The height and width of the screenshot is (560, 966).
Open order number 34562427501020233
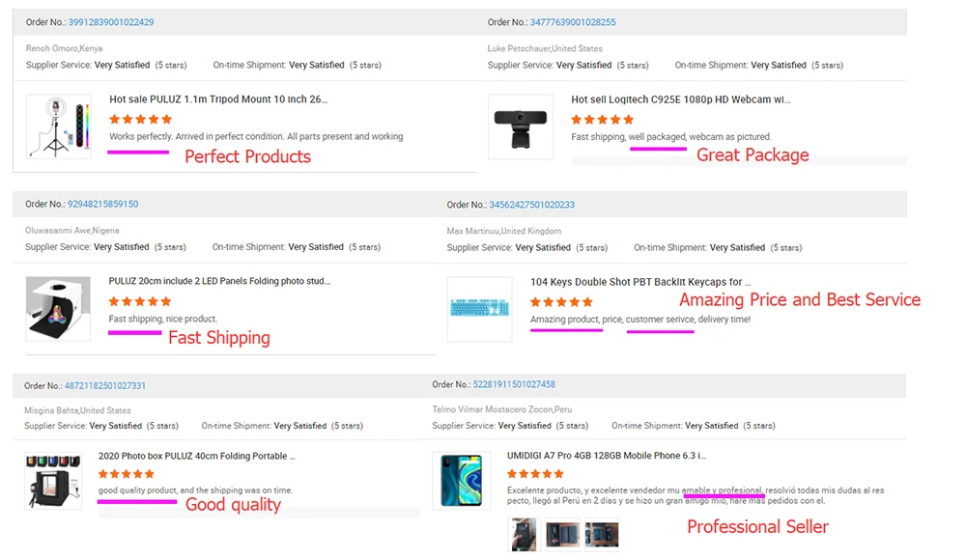click(531, 205)
